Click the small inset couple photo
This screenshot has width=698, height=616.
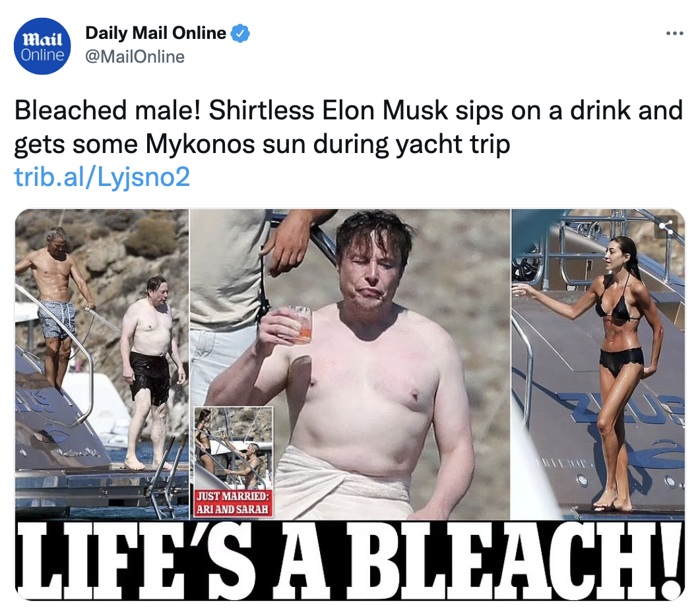tap(234, 448)
